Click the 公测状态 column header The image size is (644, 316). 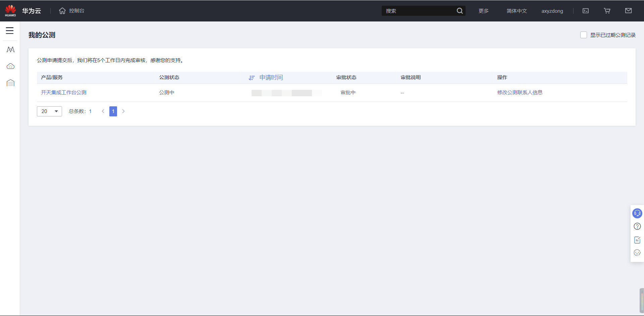pyautogui.click(x=169, y=77)
